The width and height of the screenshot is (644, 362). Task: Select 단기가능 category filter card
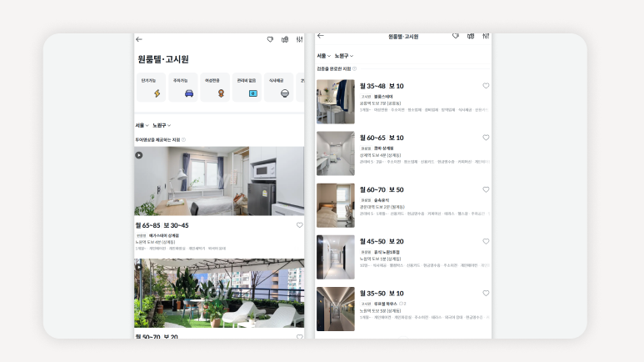pyautogui.click(x=150, y=88)
